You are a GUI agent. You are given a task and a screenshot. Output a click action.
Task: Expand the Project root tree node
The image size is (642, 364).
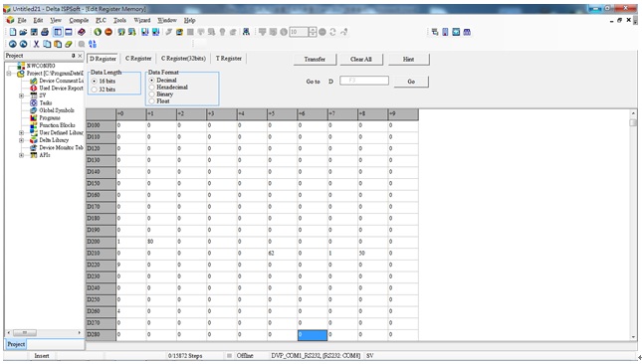(x=9, y=74)
